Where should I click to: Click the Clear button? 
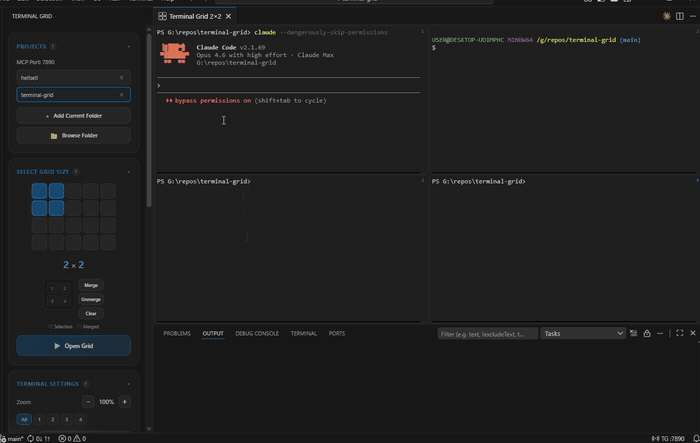tap(91, 313)
